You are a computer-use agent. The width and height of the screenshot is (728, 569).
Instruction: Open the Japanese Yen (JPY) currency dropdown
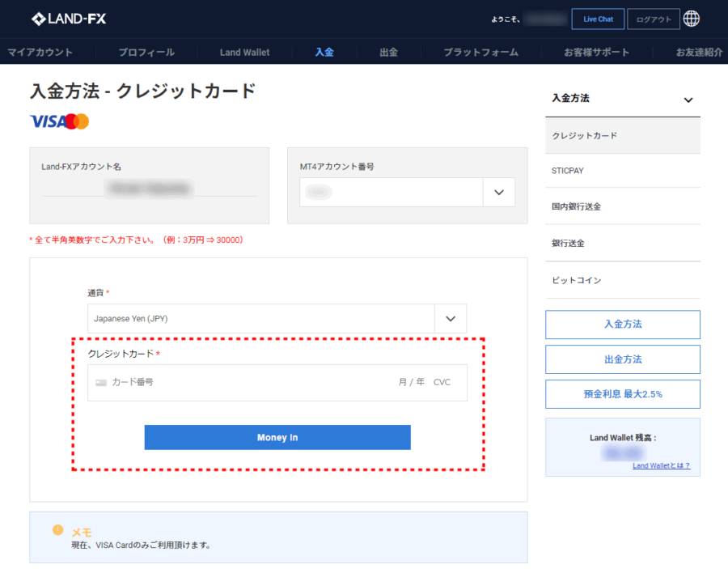(x=277, y=319)
